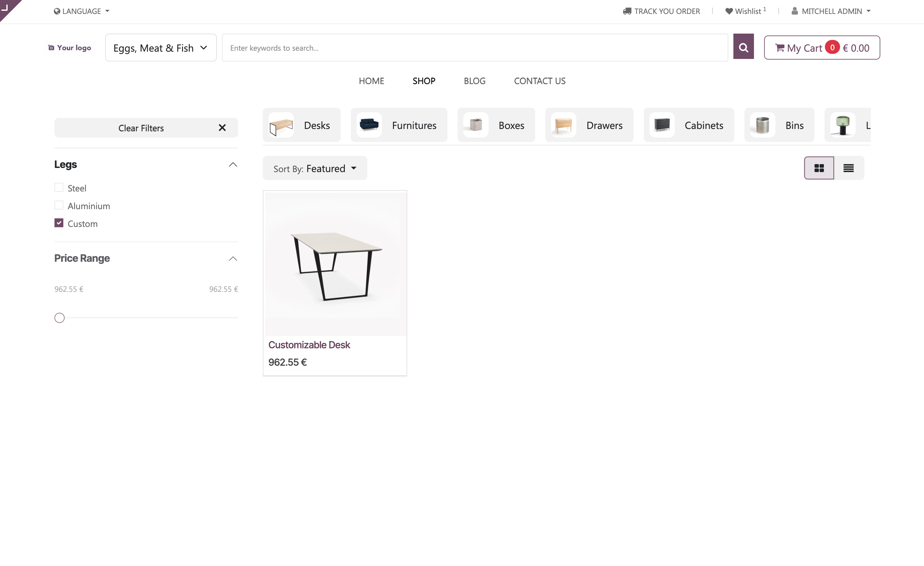
Task: Click the price range slider track
Action: click(x=146, y=318)
